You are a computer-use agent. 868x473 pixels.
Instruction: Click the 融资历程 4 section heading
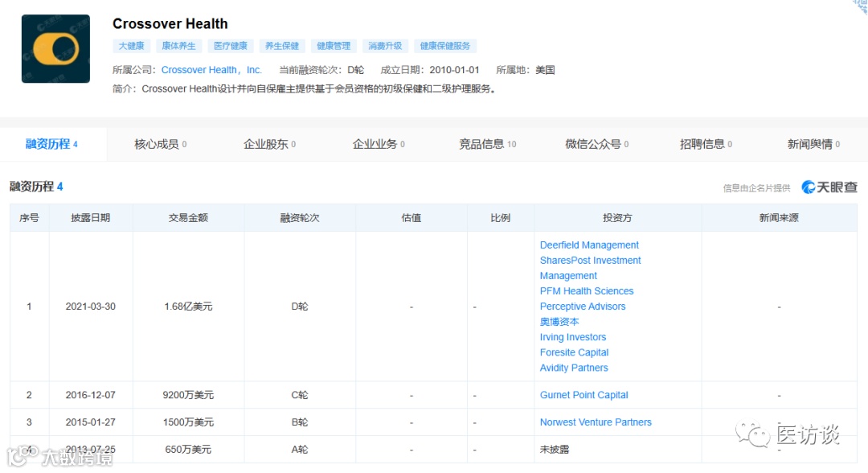[x=36, y=187]
